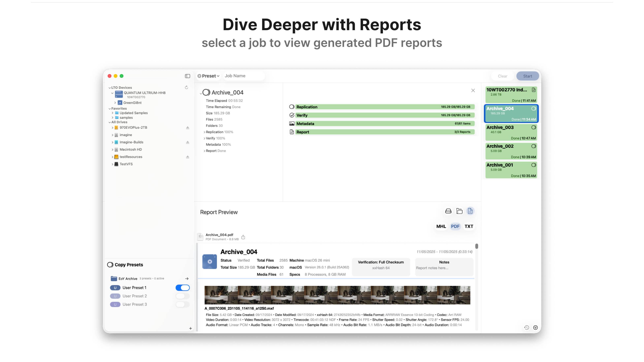Viewport: 644px width, 362px height.
Task: Expand the Macintosh HD drive
Action: (112, 149)
